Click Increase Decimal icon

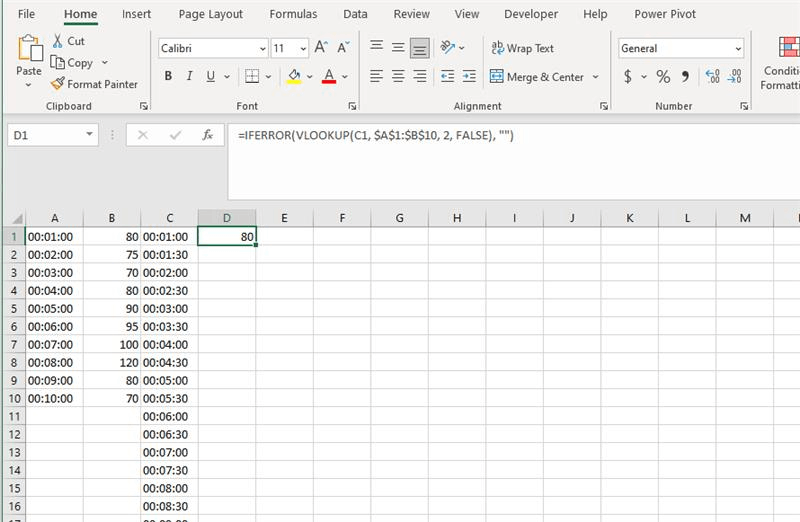pos(712,77)
